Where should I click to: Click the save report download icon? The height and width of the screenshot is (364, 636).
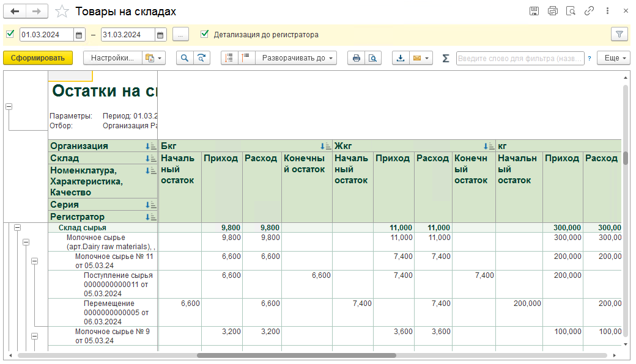(x=401, y=58)
